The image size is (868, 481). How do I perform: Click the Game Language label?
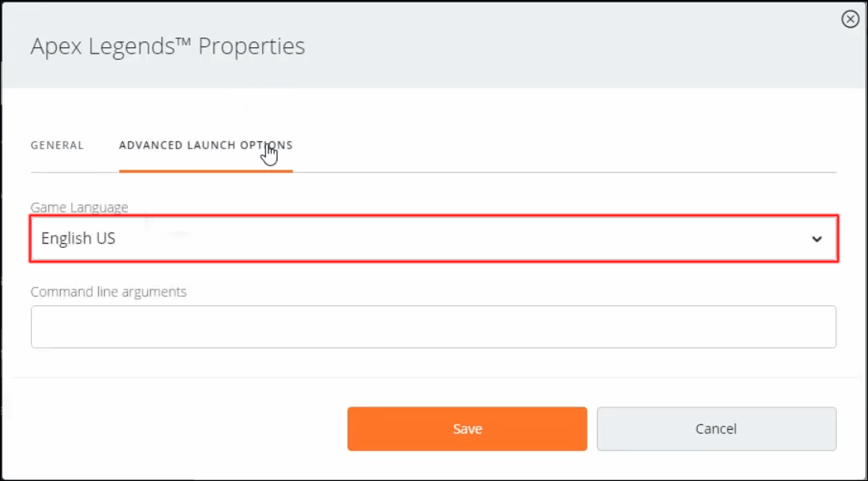click(x=79, y=207)
